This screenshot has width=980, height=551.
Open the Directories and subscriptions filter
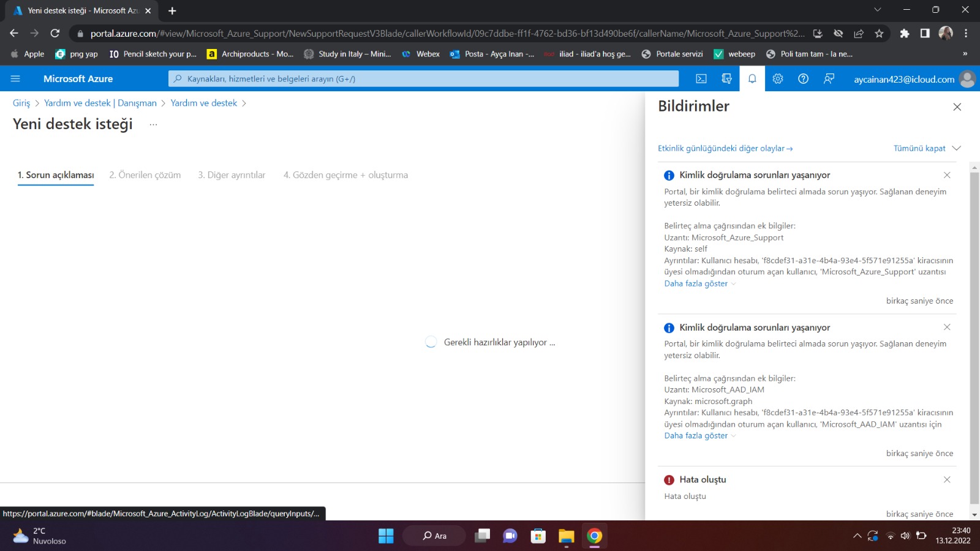727,79
